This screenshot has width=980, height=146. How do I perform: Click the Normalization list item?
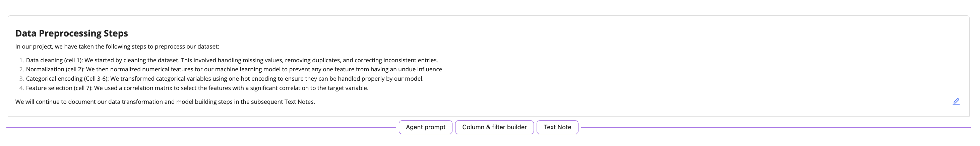(x=235, y=69)
